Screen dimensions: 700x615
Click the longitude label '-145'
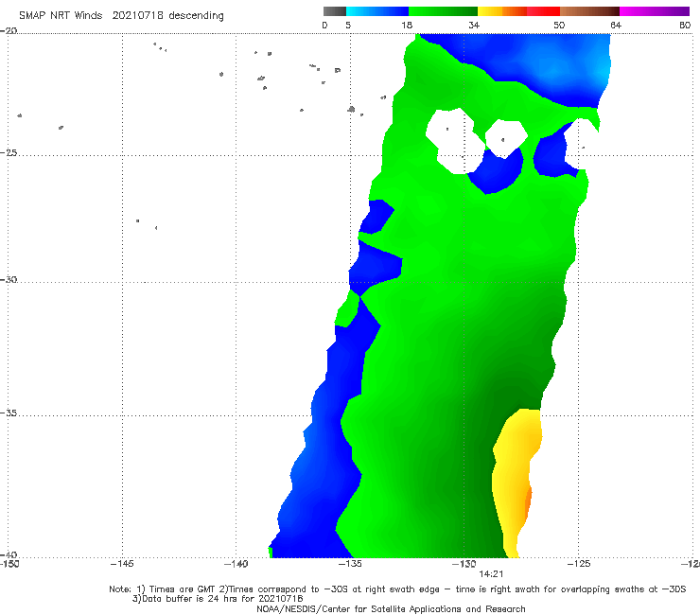[122, 564]
